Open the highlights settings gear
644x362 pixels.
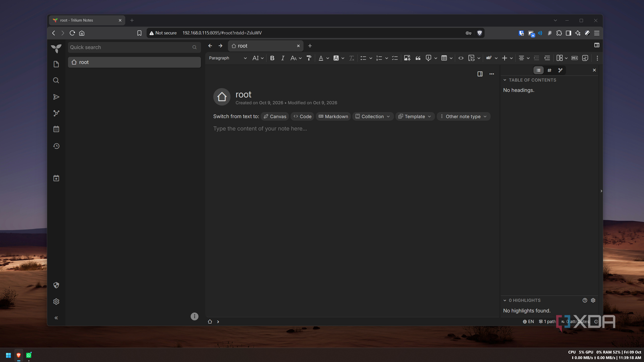click(x=593, y=300)
